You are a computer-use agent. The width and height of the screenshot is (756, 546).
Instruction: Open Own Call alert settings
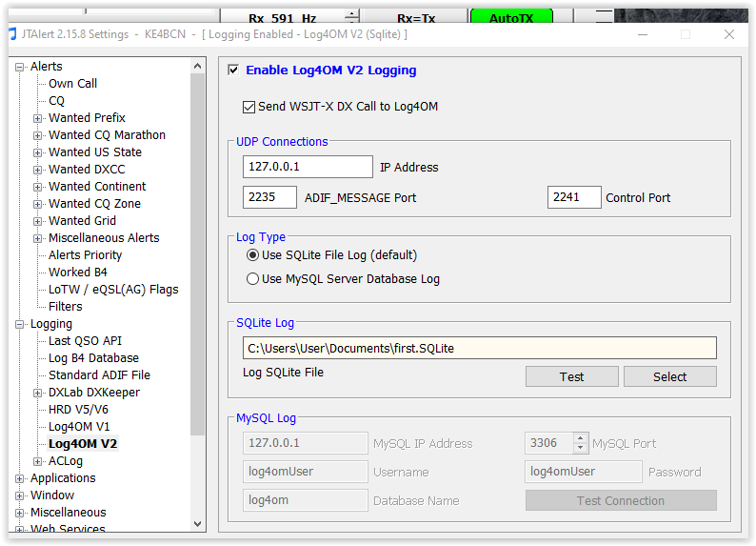click(x=72, y=84)
